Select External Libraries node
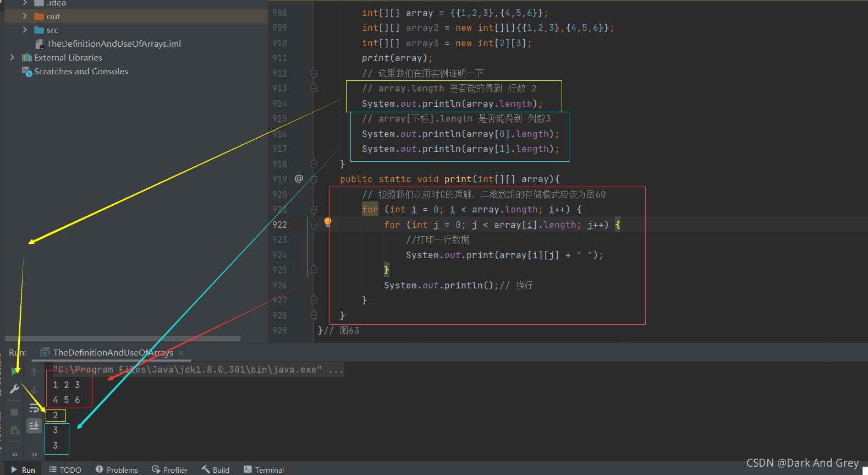 click(68, 57)
